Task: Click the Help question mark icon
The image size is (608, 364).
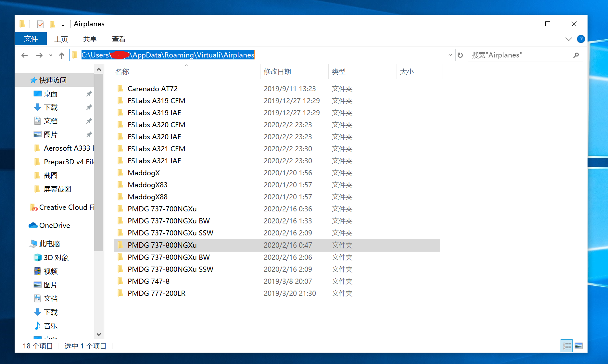Action: pyautogui.click(x=581, y=39)
